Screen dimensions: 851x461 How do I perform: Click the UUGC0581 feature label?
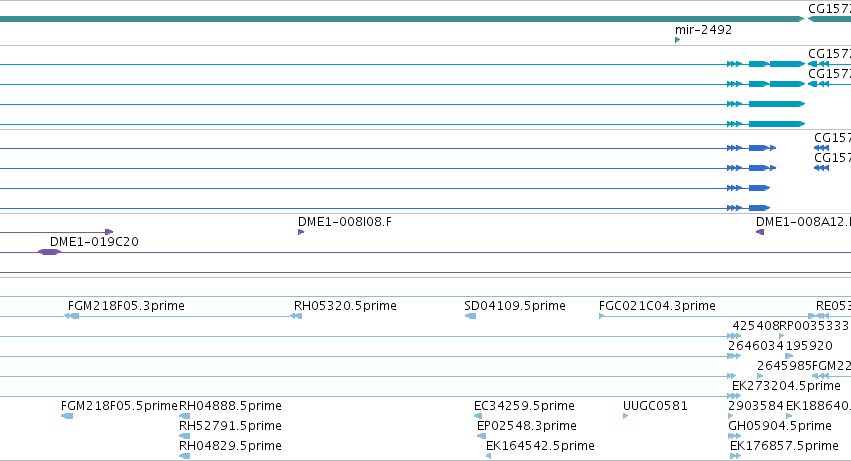pyautogui.click(x=655, y=406)
